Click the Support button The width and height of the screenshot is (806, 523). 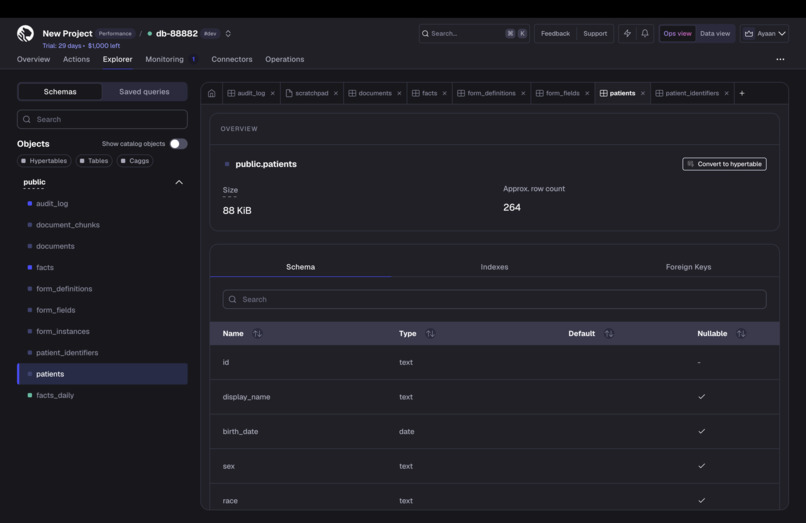coord(595,33)
